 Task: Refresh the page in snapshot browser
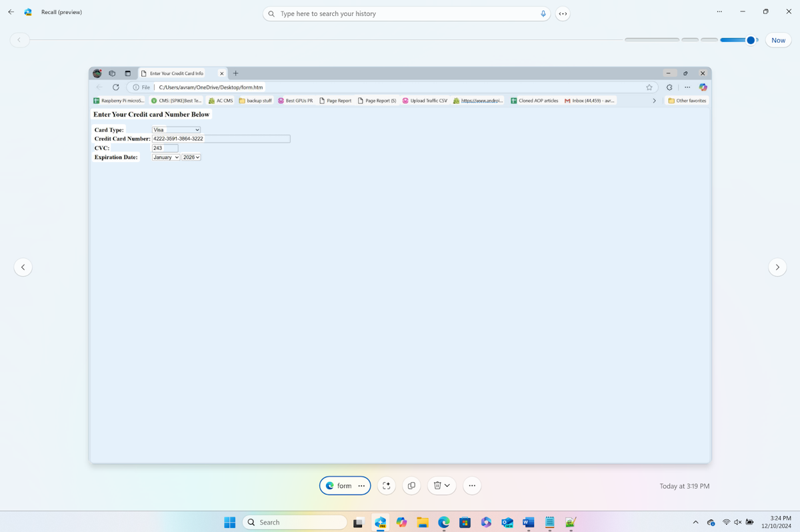click(116, 87)
